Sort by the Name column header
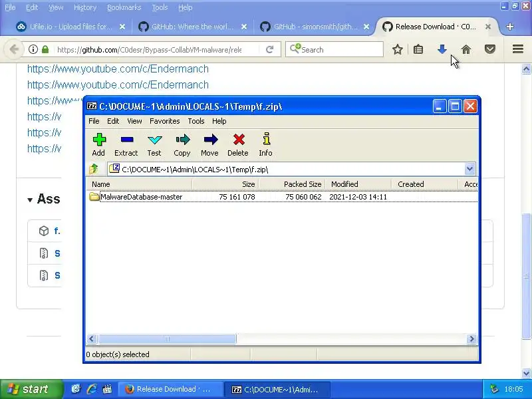This screenshot has width=532, height=399. pyautogui.click(x=140, y=184)
